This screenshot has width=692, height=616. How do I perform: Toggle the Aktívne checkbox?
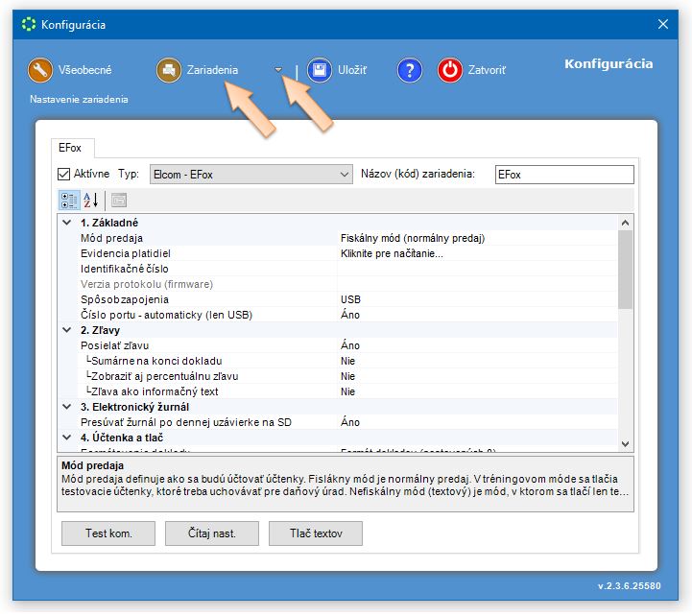point(65,175)
